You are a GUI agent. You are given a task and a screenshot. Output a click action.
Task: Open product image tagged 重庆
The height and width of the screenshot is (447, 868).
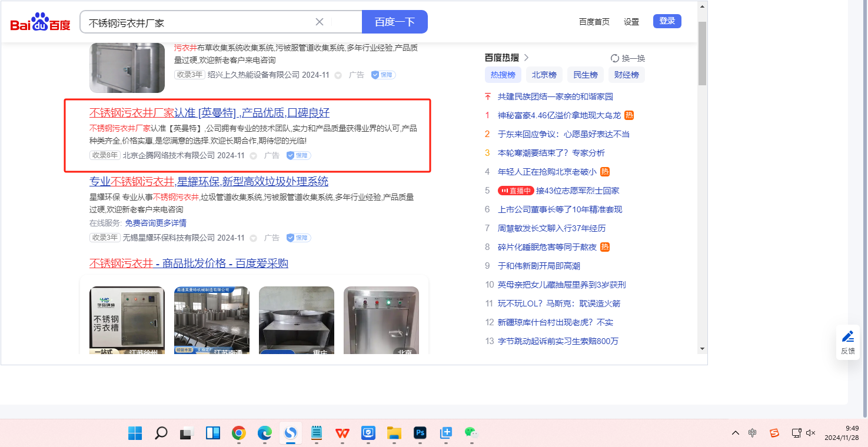(297, 320)
